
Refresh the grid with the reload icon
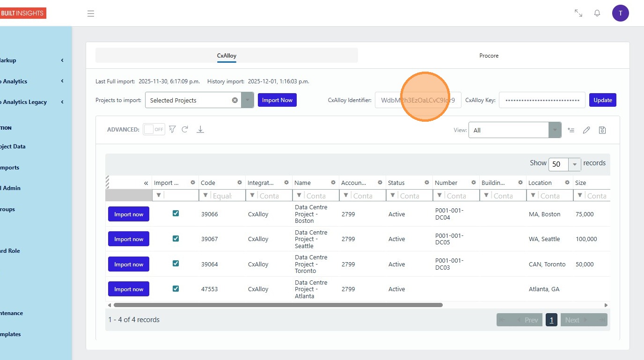point(185,129)
